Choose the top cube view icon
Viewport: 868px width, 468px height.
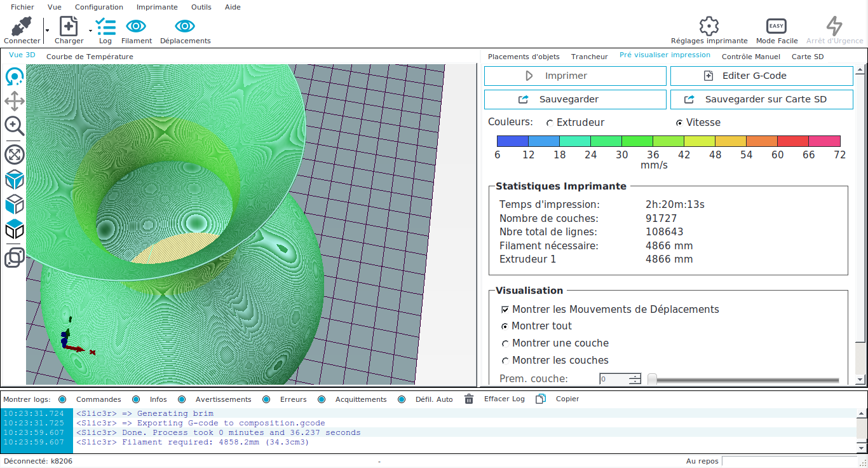point(15,230)
